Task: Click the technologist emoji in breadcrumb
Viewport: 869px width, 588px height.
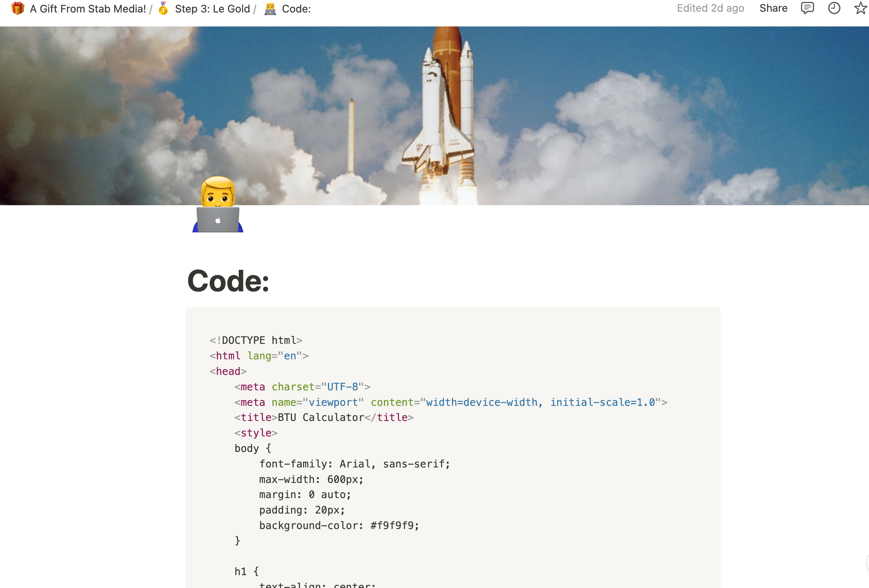Action: tap(270, 8)
